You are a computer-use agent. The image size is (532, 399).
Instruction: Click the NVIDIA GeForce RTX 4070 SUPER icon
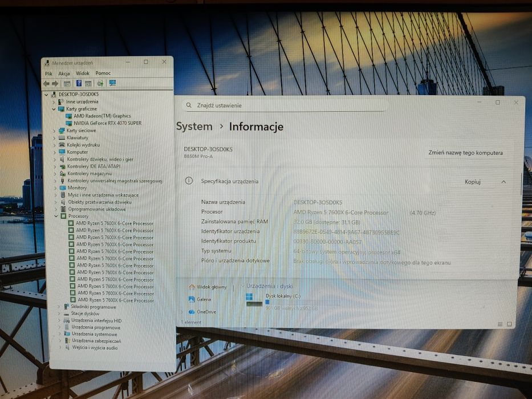pyautogui.click(x=68, y=123)
